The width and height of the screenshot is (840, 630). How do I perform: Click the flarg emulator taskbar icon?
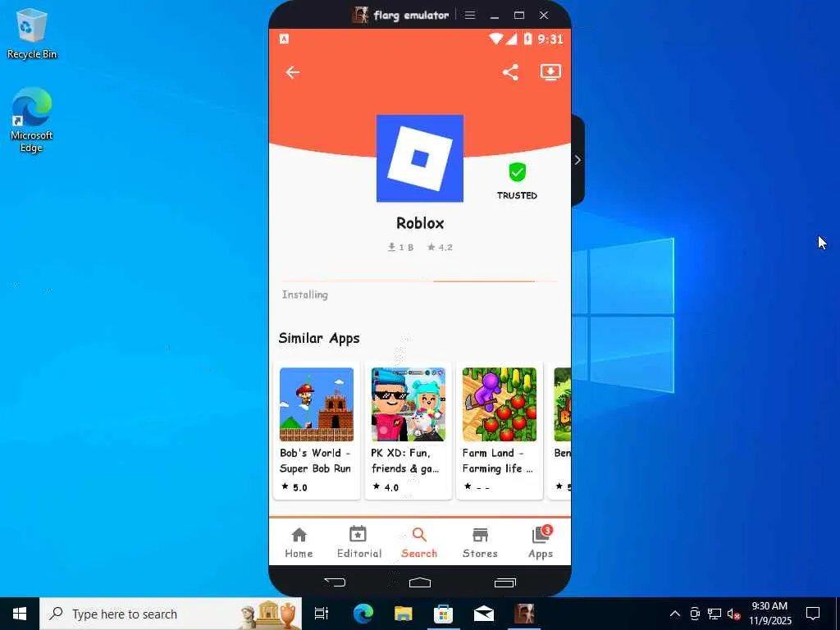524,614
